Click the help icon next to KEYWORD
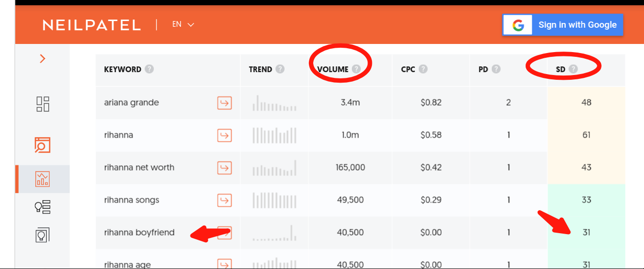 click(149, 69)
